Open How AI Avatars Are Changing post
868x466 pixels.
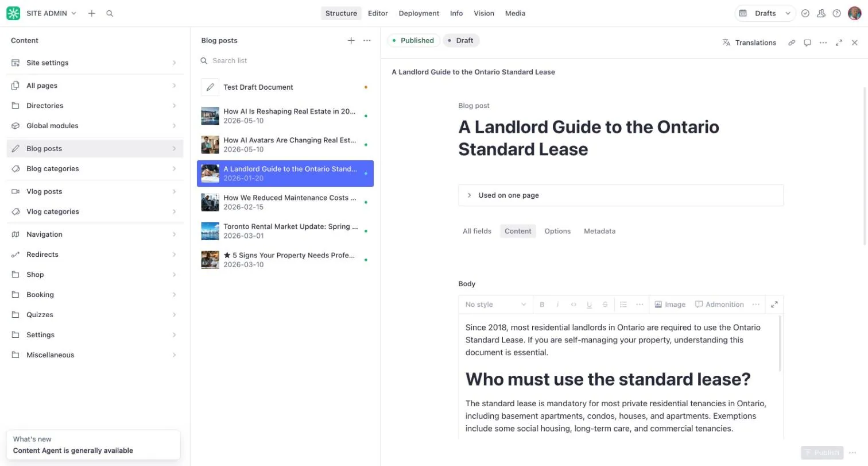click(285, 145)
